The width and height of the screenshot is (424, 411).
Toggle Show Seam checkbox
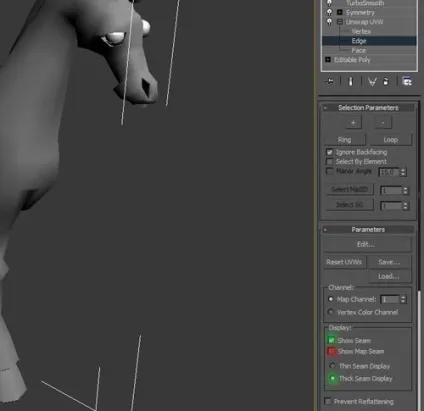(331, 340)
